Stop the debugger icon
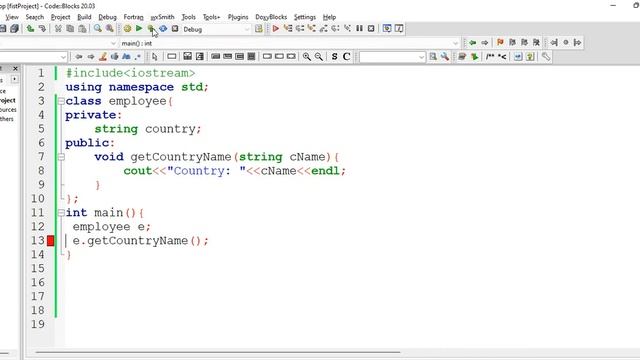The width and height of the screenshot is (640, 360). coord(371,29)
